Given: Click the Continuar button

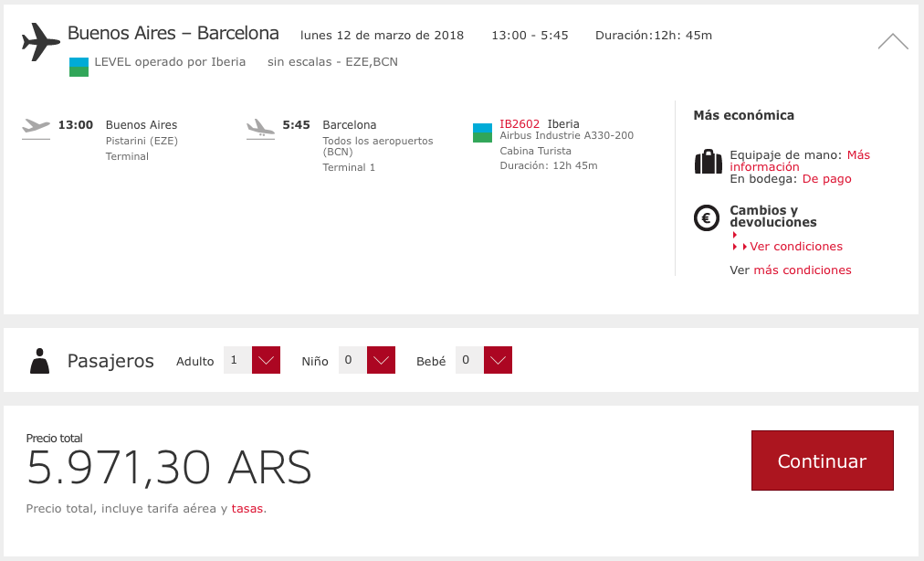Looking at the screenshot, I should [x=822, y=460].
